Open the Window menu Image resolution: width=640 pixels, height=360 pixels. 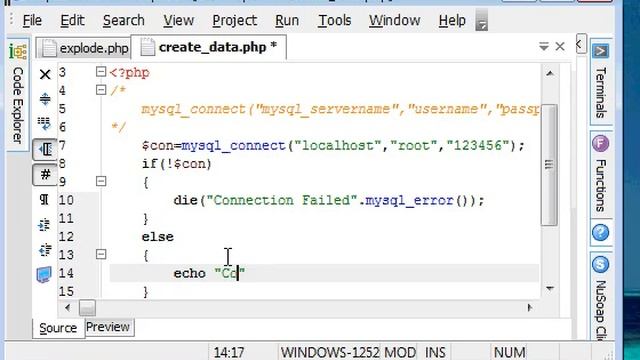click(x=394, y=20)
